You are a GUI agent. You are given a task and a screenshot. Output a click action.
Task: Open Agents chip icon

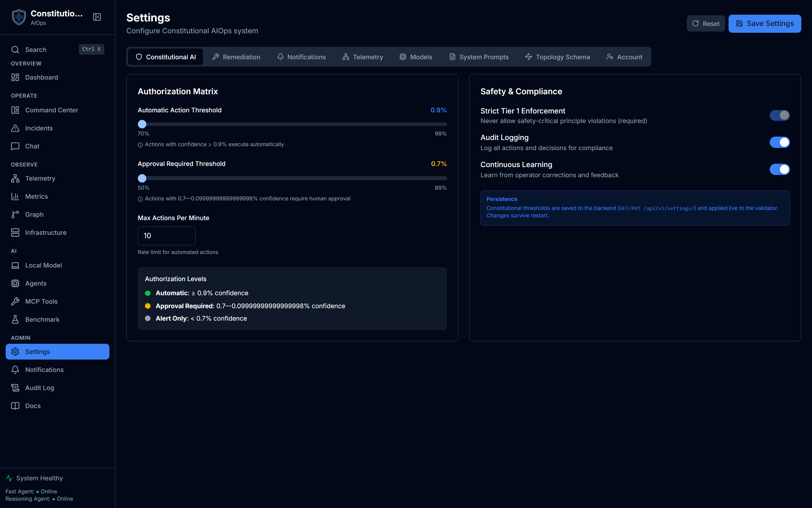point(15,284)
